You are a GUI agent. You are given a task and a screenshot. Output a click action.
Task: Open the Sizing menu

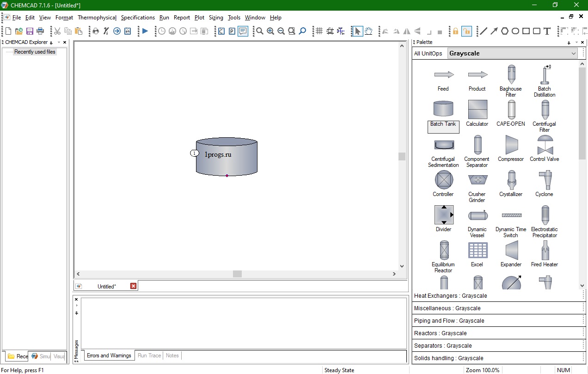pyautogui.click(x=216, y=18)
